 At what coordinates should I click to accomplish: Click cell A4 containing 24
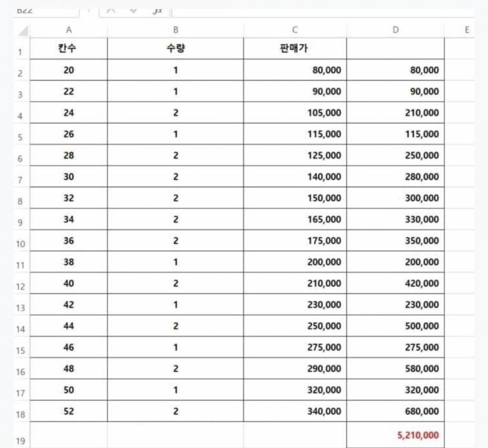click(69, 113)
